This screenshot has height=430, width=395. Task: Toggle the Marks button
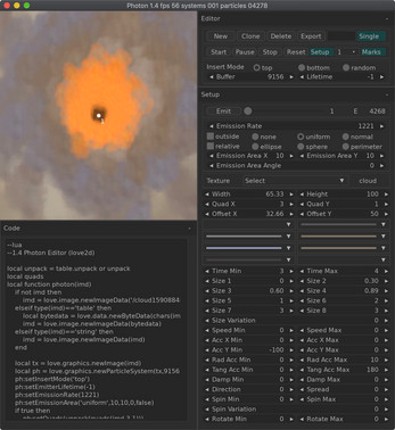tap(371, 52)
